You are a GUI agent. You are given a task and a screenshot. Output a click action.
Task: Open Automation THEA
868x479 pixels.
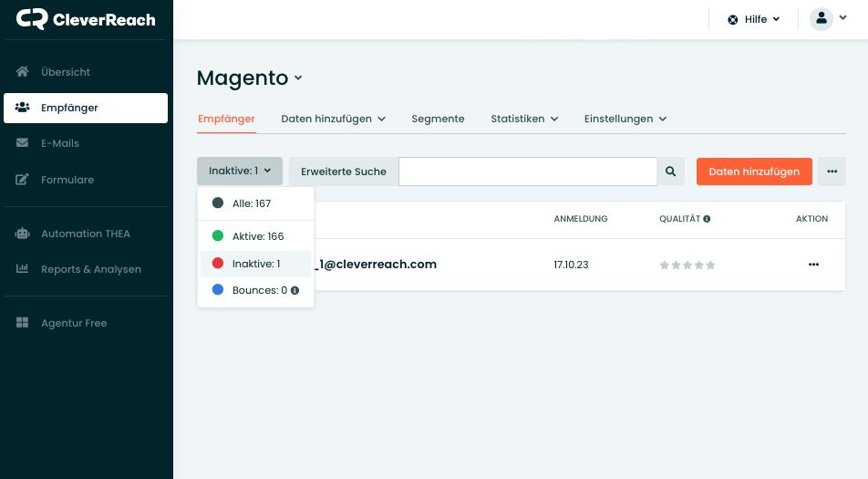pyautogui.click(x=86, y=234)
